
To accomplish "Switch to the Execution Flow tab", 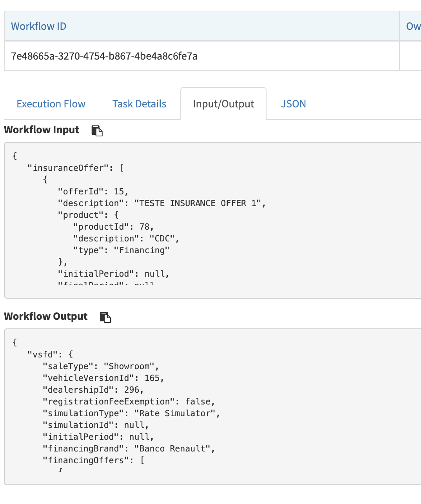I will (51, 103).
